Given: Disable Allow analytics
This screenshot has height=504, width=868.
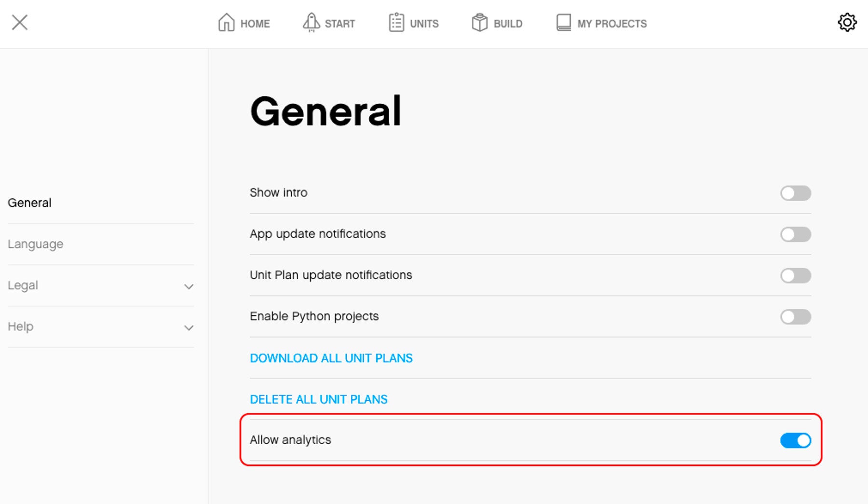Looking at the screenshot, I should coord(795,440).
